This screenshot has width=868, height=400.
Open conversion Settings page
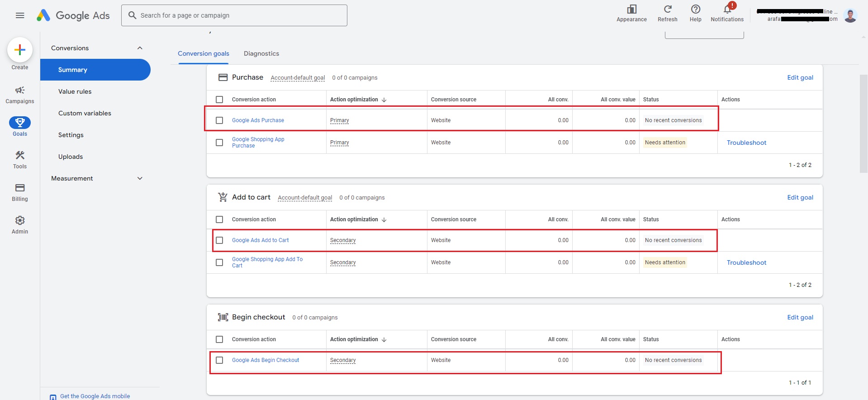click(x=71, y=135)
